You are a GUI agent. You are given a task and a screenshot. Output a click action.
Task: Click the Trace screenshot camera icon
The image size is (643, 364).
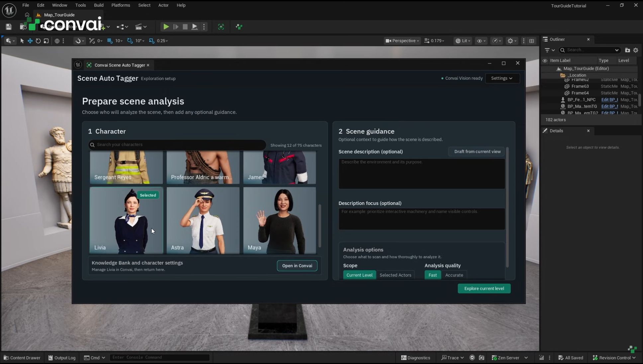482,358
